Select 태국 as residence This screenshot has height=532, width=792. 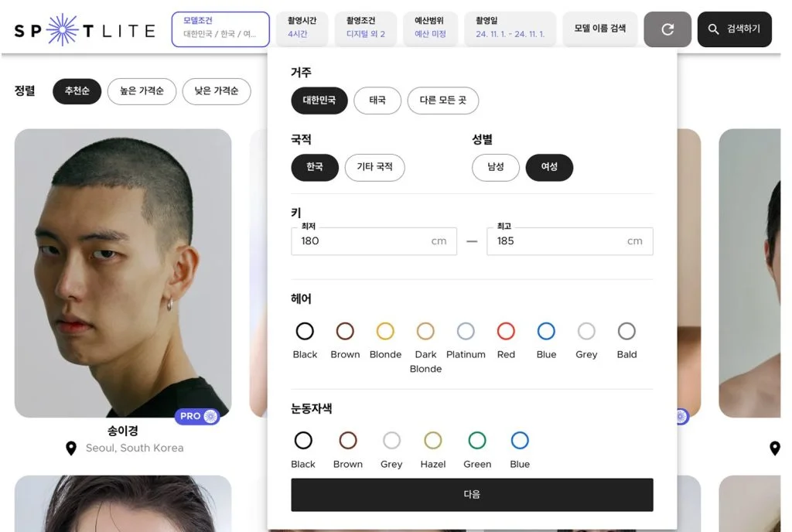pyautogui.click(x=377, y=101)
